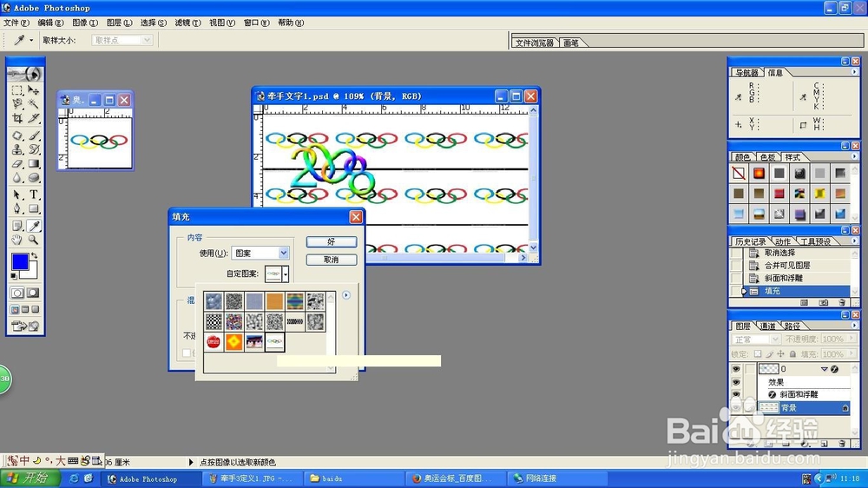Apply the yellow gold style swatch
The image size is (868, 488).
click(x=820, y=194)
